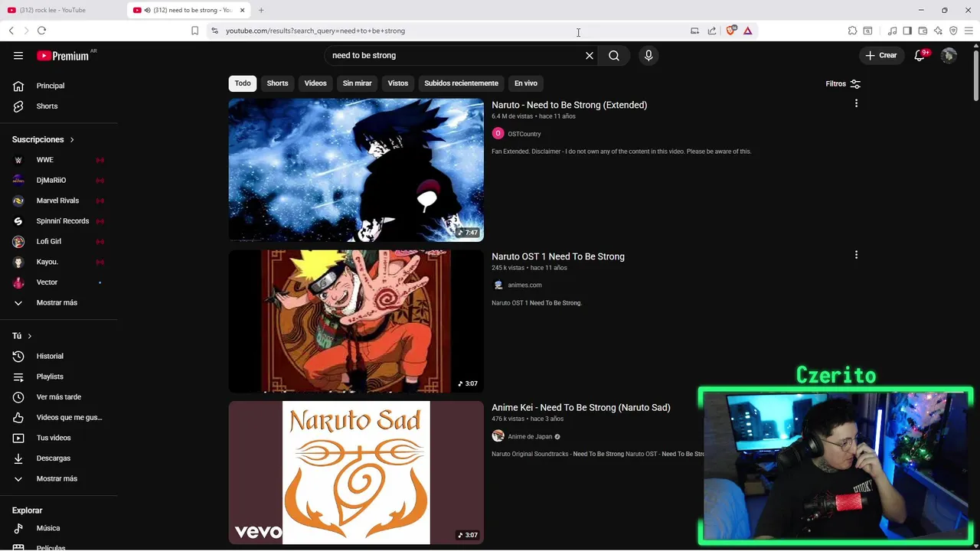Click the magnifier search button
980x551 pixels.
click(614, 56)
